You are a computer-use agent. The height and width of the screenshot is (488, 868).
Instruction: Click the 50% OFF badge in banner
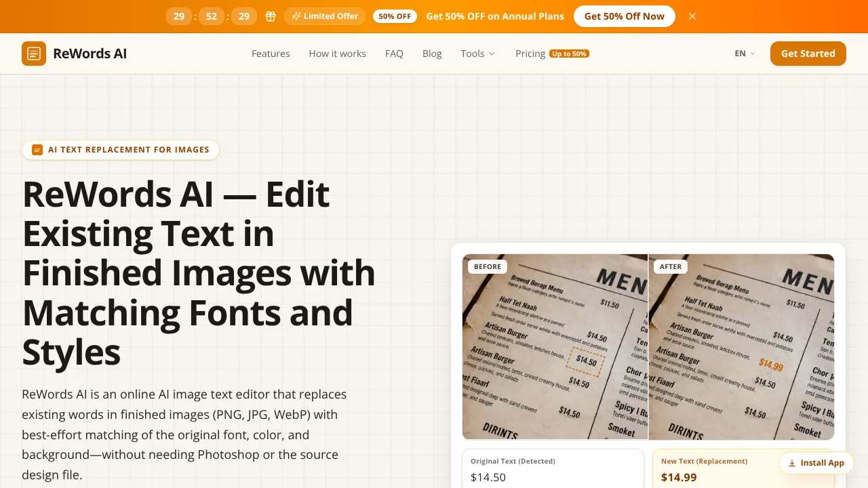pos(395,16)
